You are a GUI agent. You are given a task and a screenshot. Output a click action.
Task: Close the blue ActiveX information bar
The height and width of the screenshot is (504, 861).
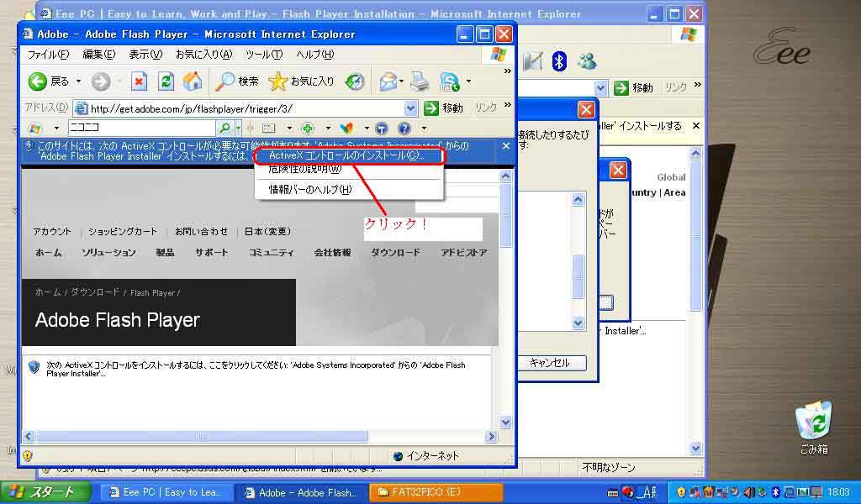pyautogui.click(x=505, y=146)
